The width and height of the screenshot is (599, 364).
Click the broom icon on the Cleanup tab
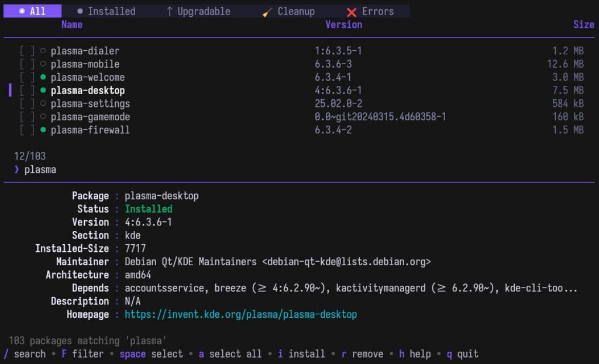point(267,11)
